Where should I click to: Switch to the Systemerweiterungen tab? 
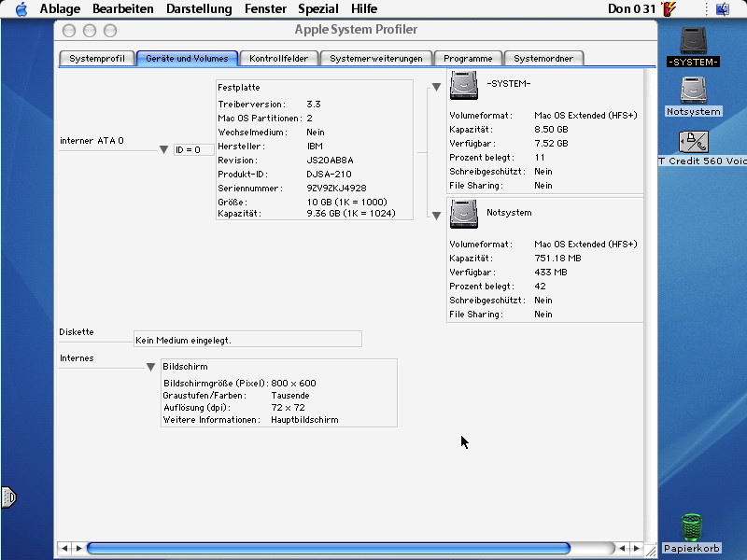pos(376,59)
